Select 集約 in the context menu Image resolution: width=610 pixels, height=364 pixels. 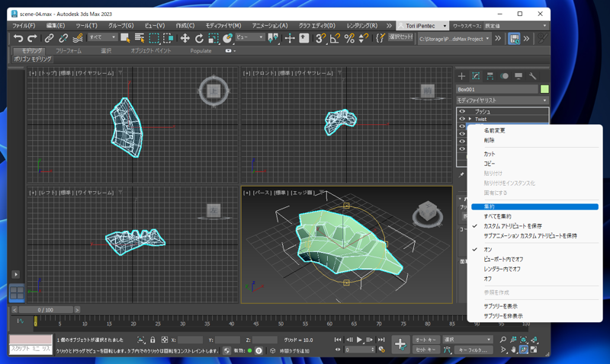tap(535, 206)
